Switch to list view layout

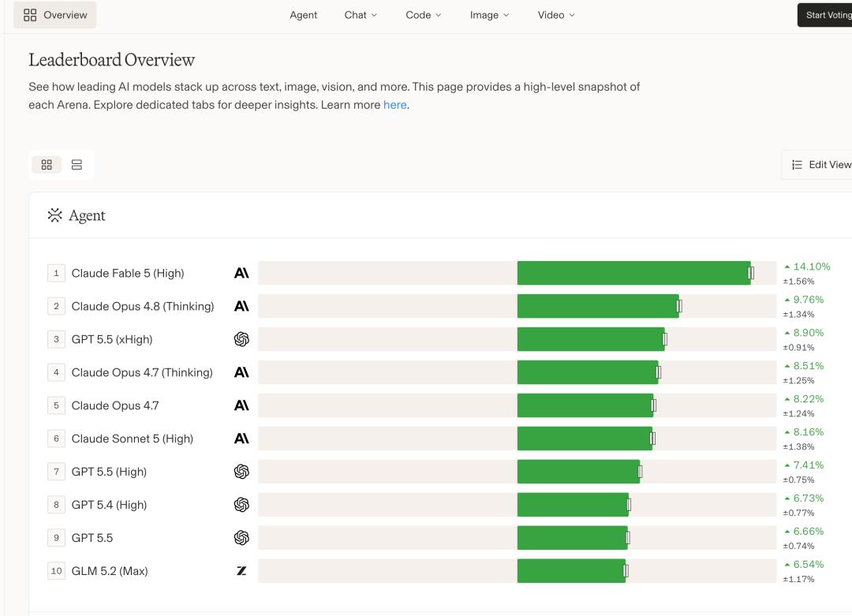[77, 165]
